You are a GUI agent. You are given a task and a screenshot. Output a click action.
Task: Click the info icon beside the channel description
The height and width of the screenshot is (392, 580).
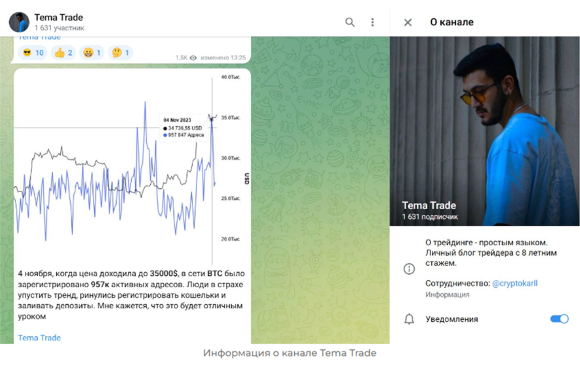point(409,269)
